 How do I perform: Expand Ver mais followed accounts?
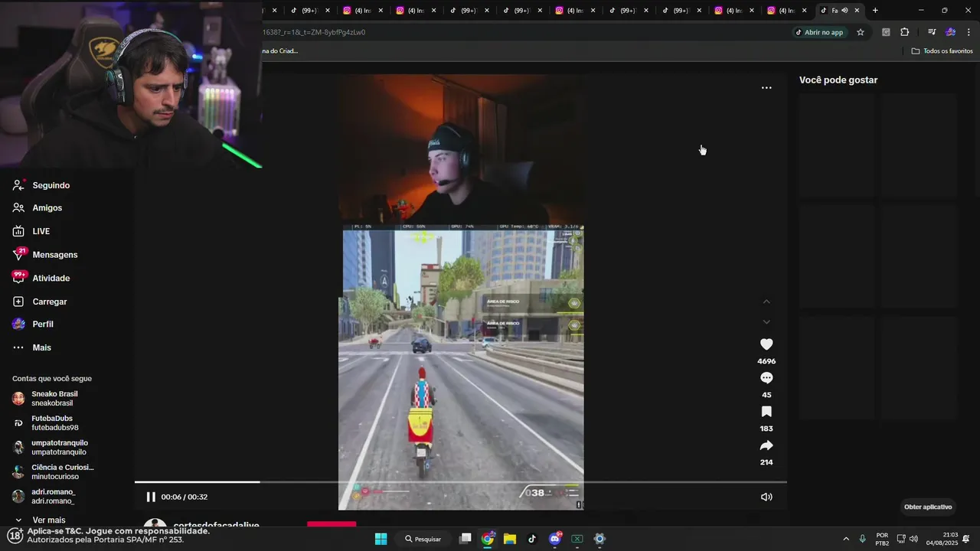pos(40,520)
